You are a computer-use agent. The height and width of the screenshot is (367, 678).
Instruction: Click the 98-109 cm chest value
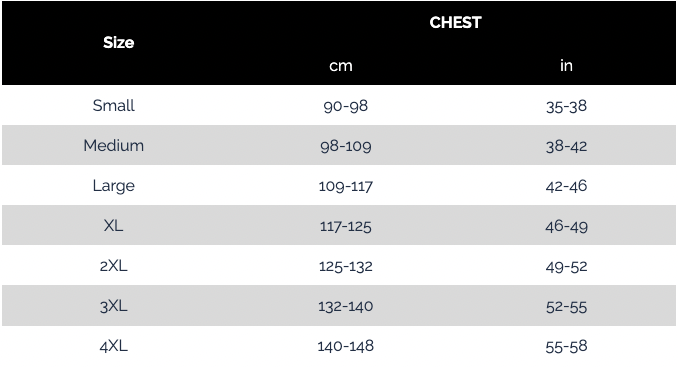[345, 146]
